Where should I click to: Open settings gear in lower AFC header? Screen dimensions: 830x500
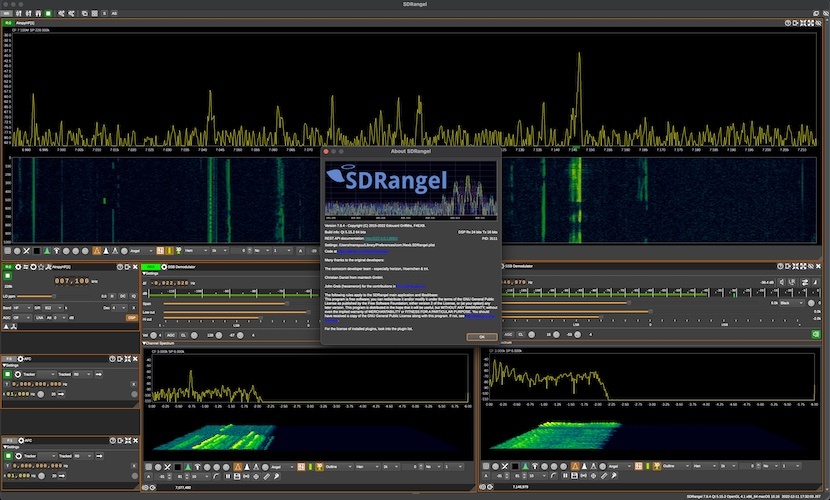(21, 440)
